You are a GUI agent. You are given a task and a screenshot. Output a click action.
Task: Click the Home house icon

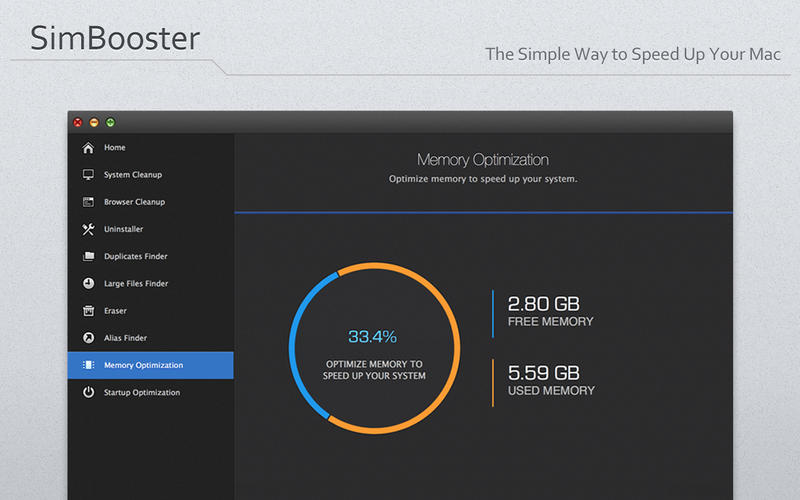(88, 148)
